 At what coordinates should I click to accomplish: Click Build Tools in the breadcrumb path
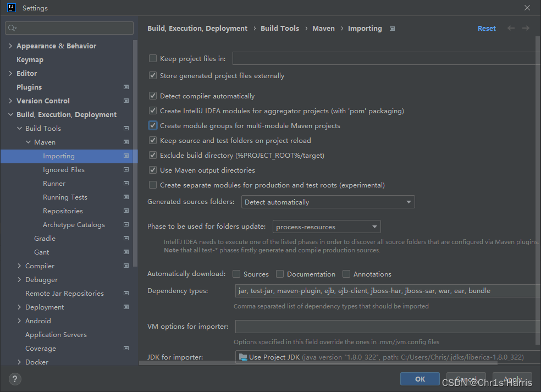point(280,28)
